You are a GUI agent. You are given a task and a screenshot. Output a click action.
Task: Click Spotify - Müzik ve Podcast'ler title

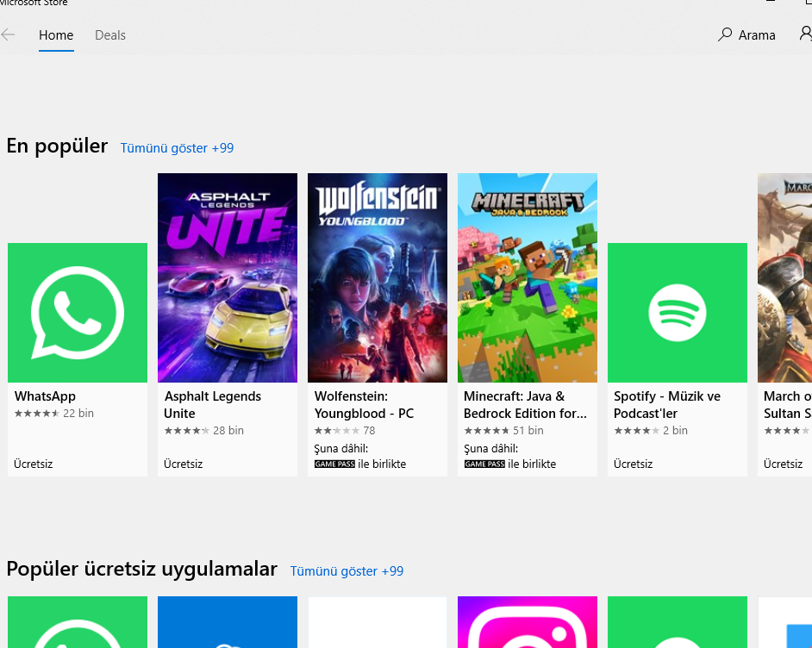click(667, 405)
